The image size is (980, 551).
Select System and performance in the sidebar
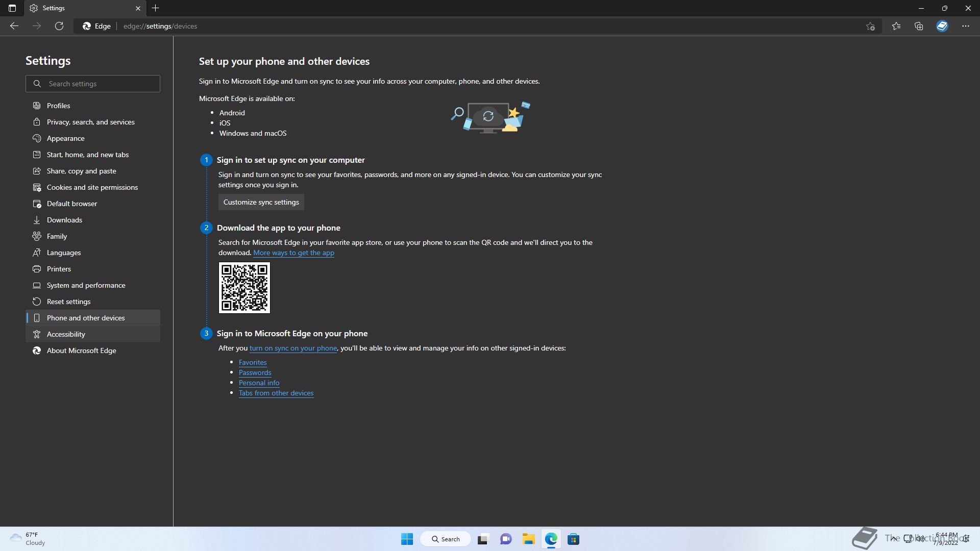click(86, 285)
